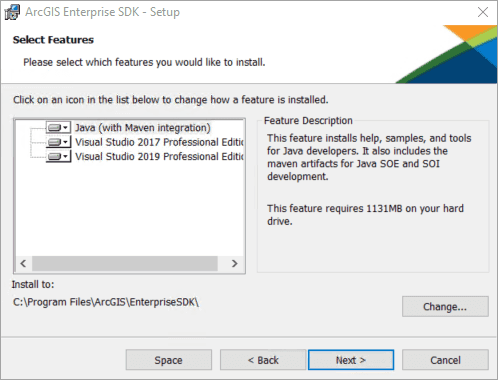Select Visual Studio 2019 Professional Edition row

coord(159,156)
